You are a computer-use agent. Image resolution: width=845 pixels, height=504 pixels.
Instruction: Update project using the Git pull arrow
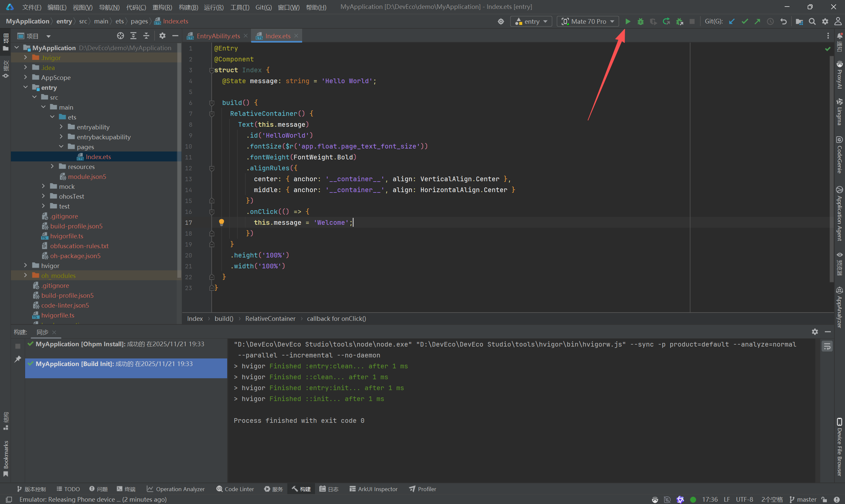pyautogui.click(x=732, y=21)
